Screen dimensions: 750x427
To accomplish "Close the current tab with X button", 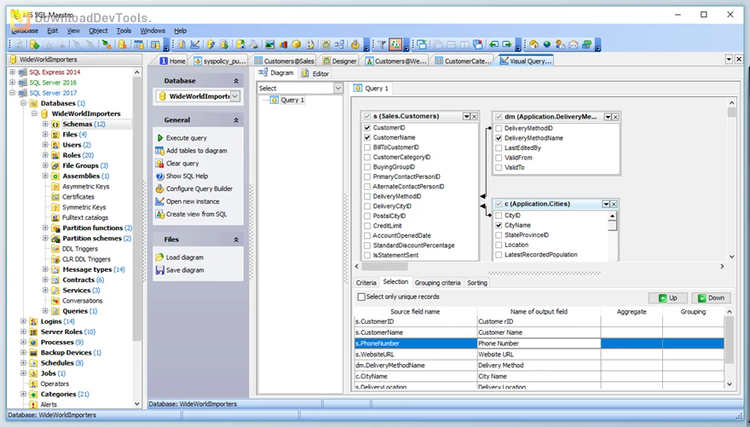I will pyautogui.click(x=739, y=59).
